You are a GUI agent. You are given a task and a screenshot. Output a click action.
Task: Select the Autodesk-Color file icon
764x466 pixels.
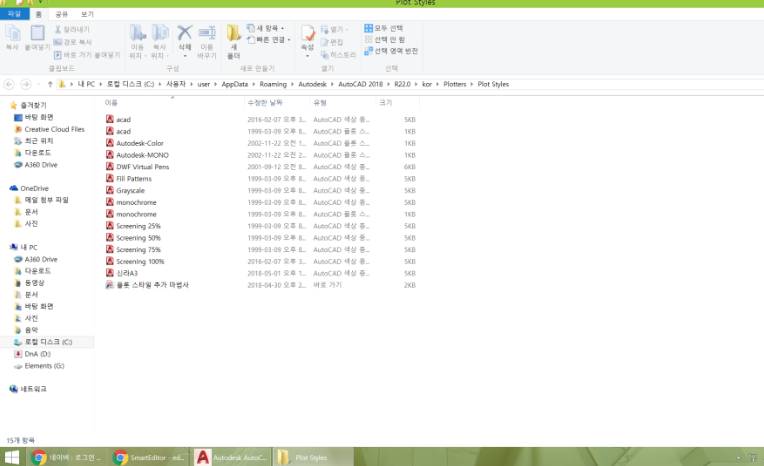pyautogui.click(x=110, y=143)
